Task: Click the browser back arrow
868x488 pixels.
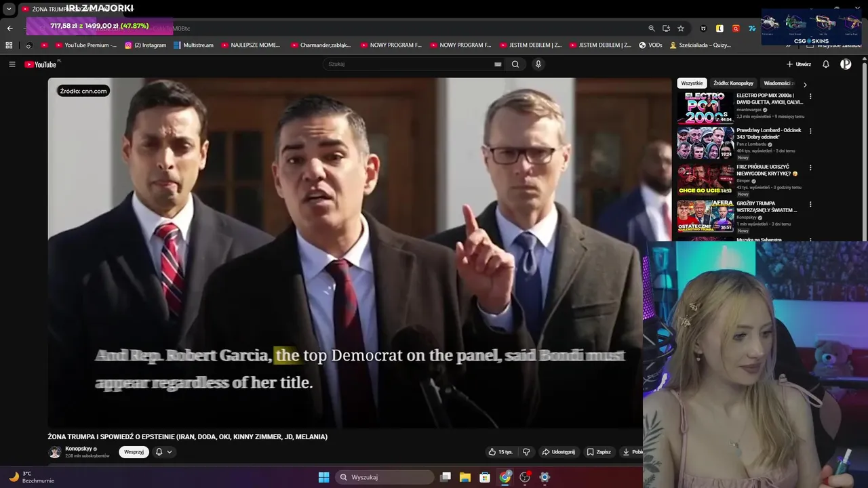Action: tap(9, 28)
